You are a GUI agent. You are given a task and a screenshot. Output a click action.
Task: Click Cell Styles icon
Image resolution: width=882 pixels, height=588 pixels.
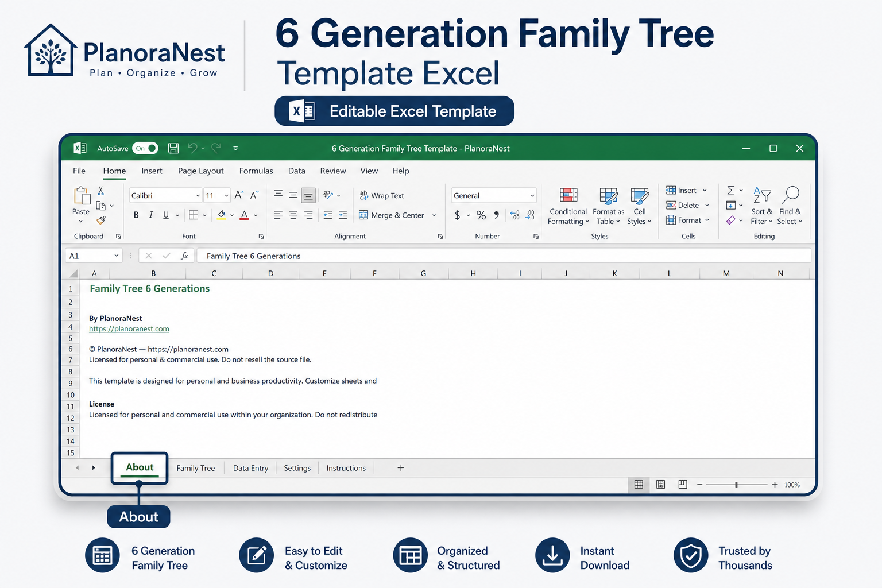[640, 196]
